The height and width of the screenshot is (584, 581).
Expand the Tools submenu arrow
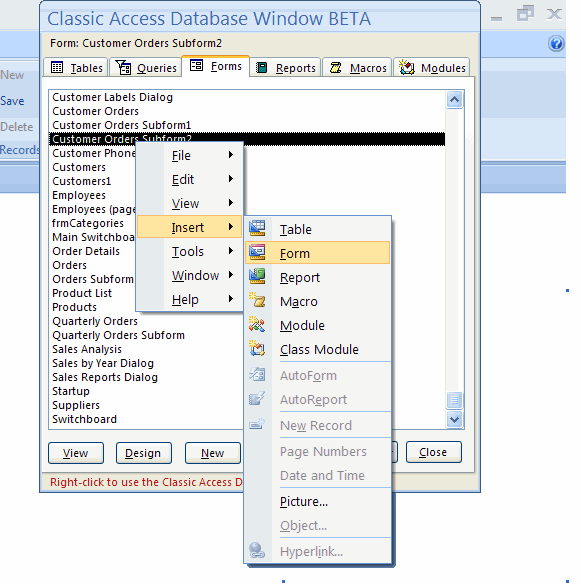coord(231,251)
